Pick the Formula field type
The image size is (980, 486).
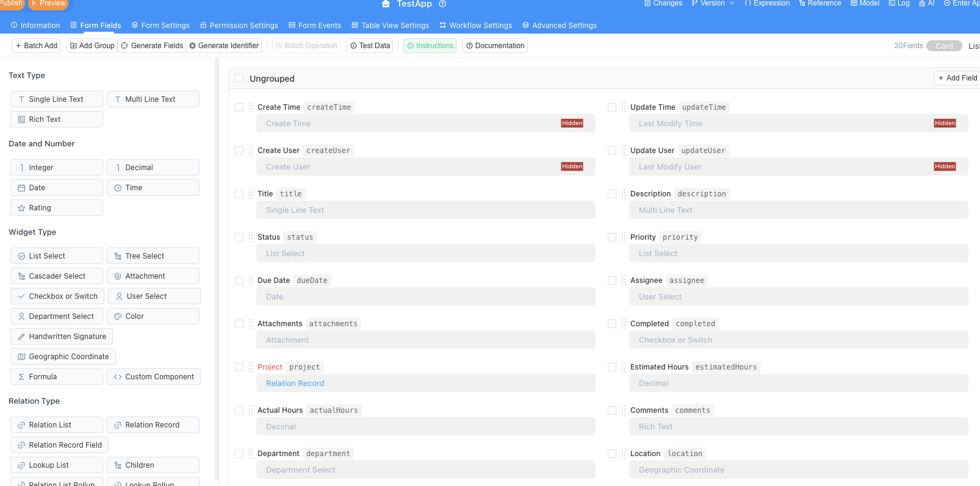57,377
